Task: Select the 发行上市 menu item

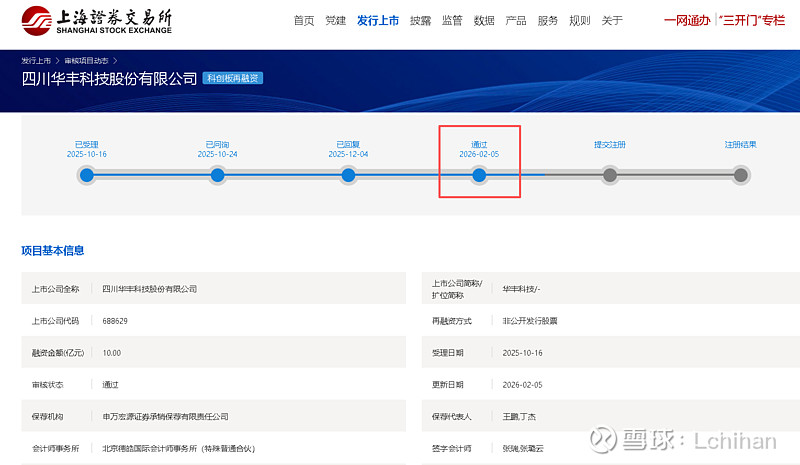Action: 378,20
